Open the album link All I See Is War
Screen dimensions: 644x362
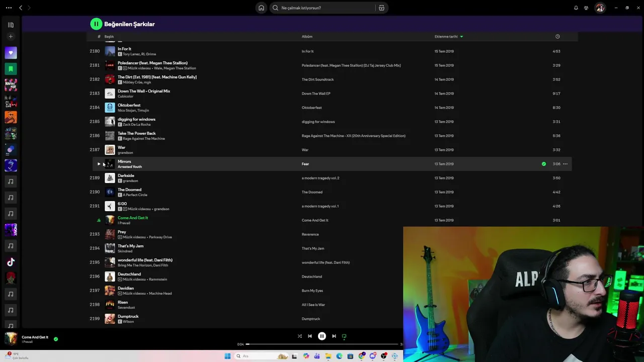click(313, 305)
